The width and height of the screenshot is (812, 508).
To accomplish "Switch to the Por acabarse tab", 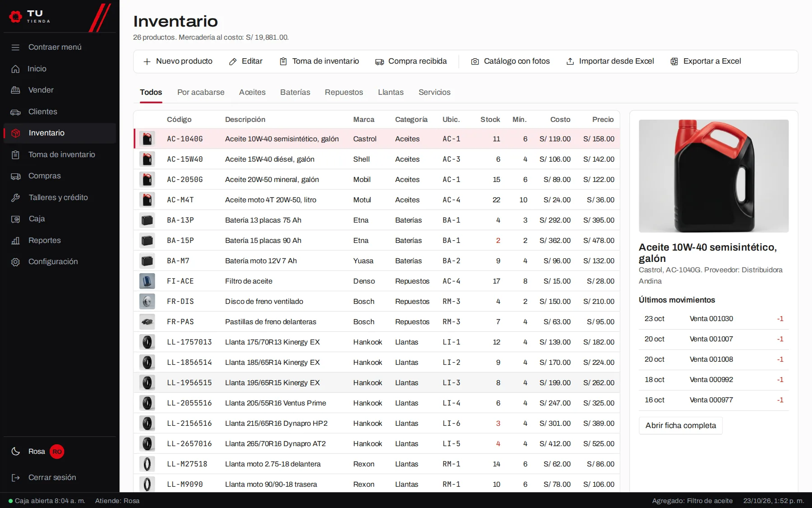I will point(201,92).
